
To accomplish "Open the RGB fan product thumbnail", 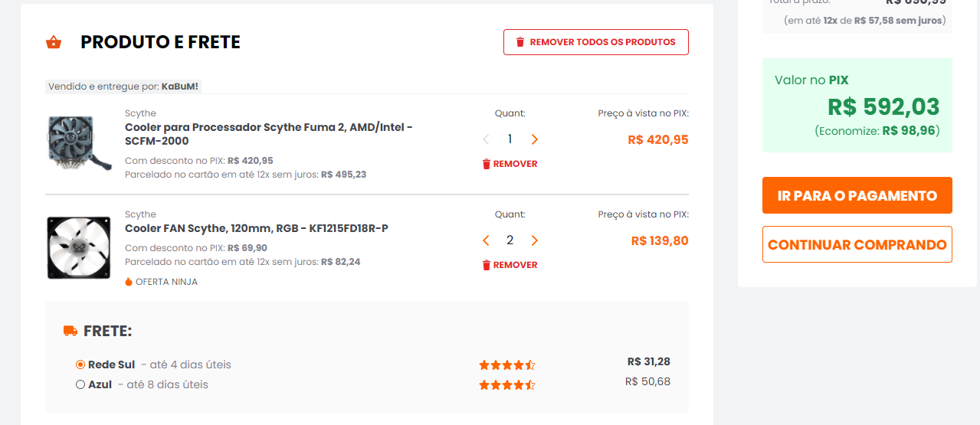I will pos(78,247).
